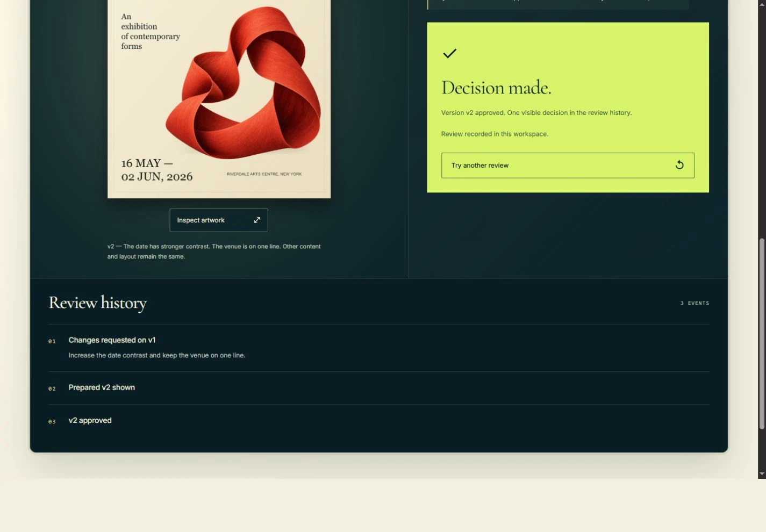Click 'Review recorded in this workspace.' text
The width and height of the screenshot is (766, 532).
pyautogui.click(x=495, y=134)
